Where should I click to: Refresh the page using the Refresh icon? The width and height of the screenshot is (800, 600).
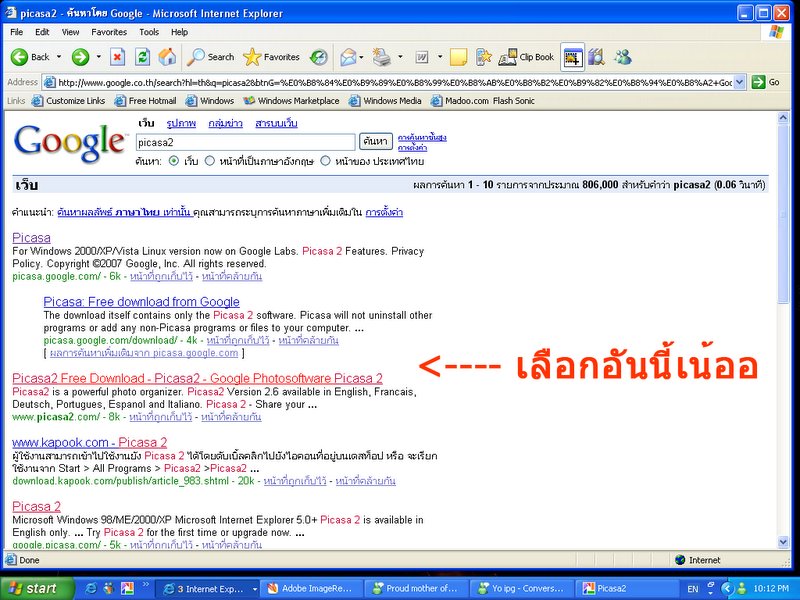tap(142, 57)
